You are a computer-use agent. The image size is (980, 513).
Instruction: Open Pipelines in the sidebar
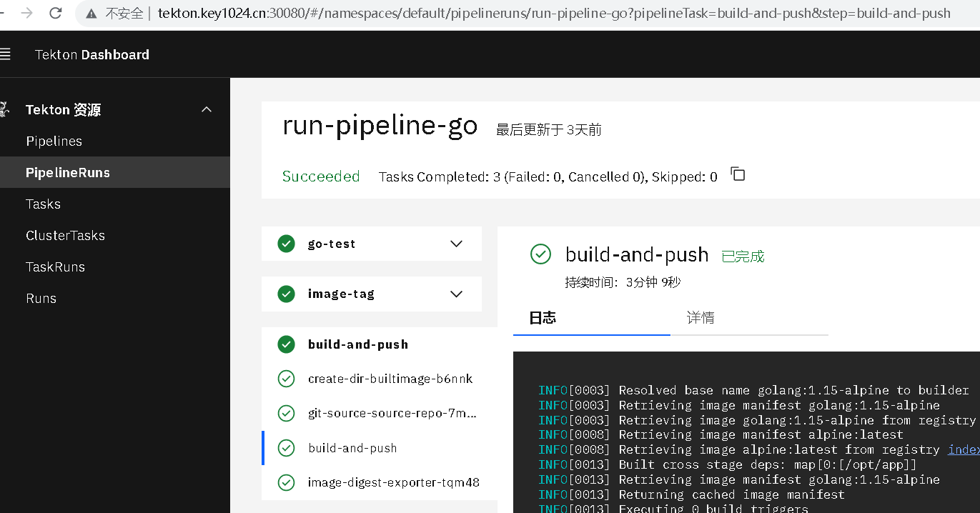click(115, 141)
